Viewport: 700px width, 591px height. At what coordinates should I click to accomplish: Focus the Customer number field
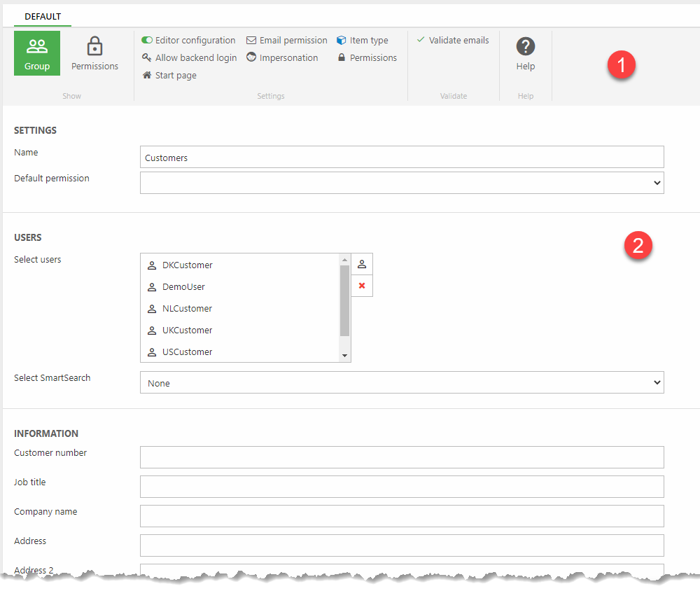click(402, 457)
